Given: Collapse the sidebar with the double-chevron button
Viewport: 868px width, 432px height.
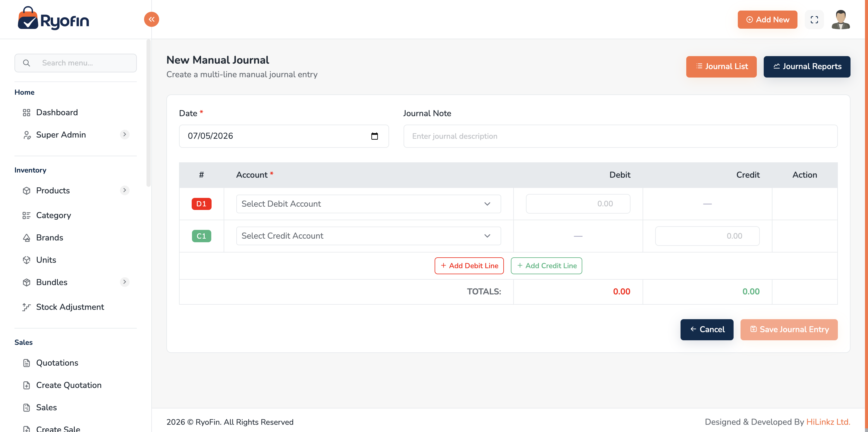Looking at the screenshot, I should pyautogui.click(x=151, y=19).
